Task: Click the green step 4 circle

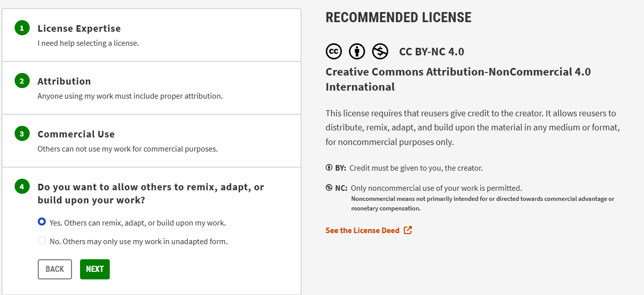Action: 22,187
